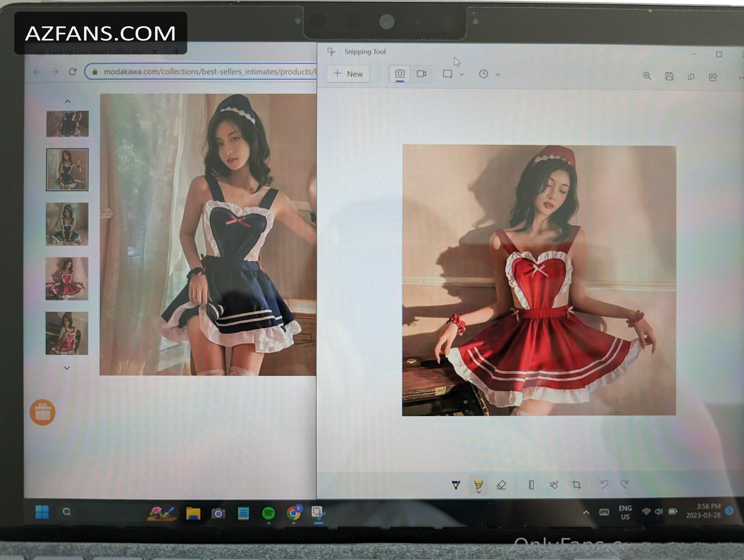Maximize the Snipping Tool window
The width and height of the screenshot is (744, 560).
[719, 55]
